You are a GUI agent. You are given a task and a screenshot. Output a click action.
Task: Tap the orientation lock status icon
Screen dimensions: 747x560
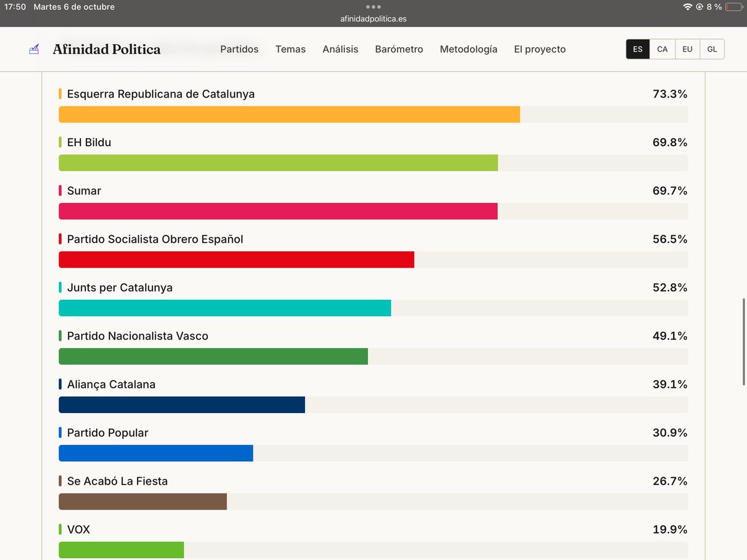700,7
